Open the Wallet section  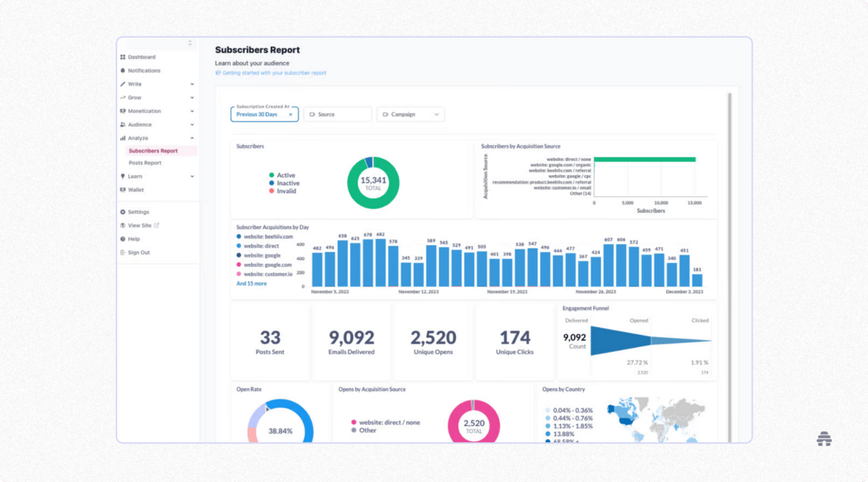click(136, 190)
